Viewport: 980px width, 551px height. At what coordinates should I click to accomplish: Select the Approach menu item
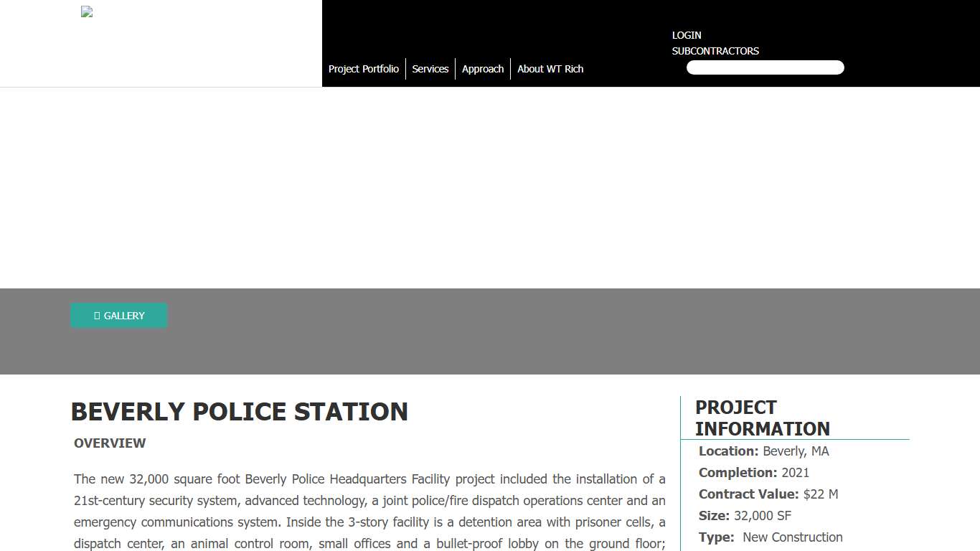[x=483, y=69]
